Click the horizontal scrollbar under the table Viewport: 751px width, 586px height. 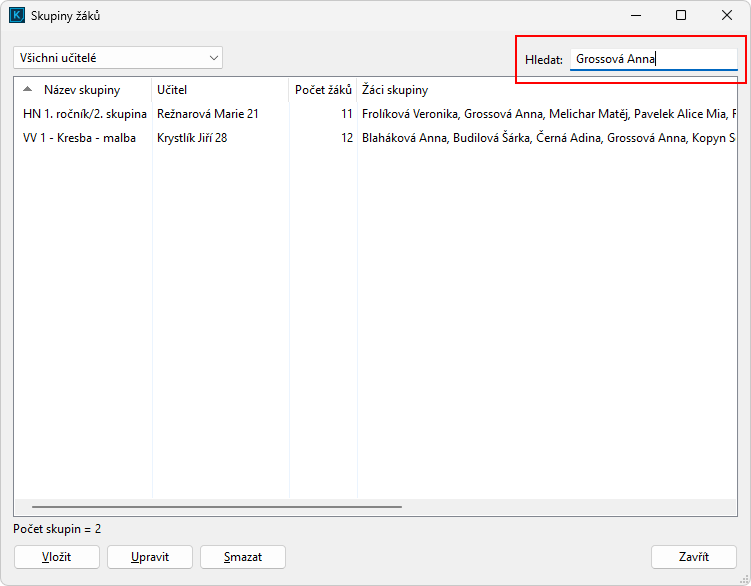[x=216, y=507]
